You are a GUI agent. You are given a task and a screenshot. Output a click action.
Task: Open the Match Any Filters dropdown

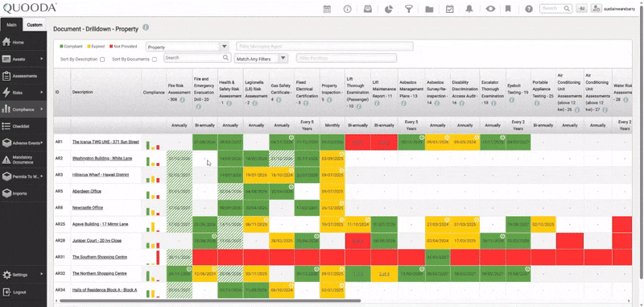261,59
